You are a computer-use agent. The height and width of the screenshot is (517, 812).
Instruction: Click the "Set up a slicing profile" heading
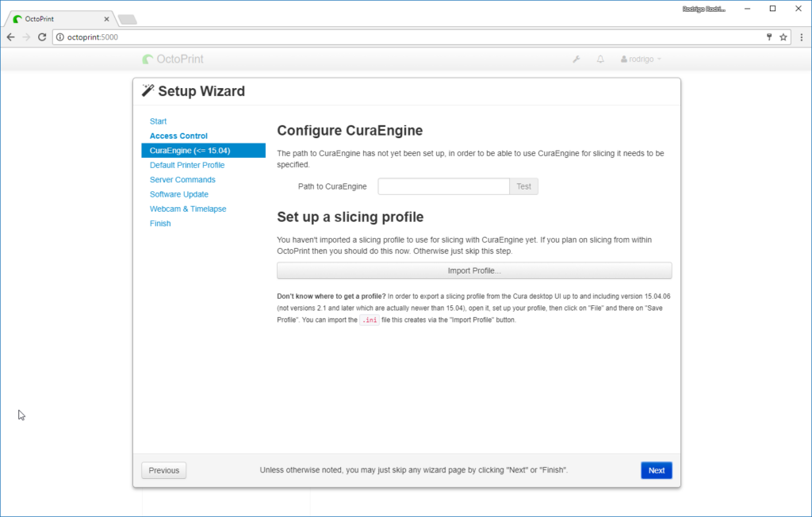[350, 217]
